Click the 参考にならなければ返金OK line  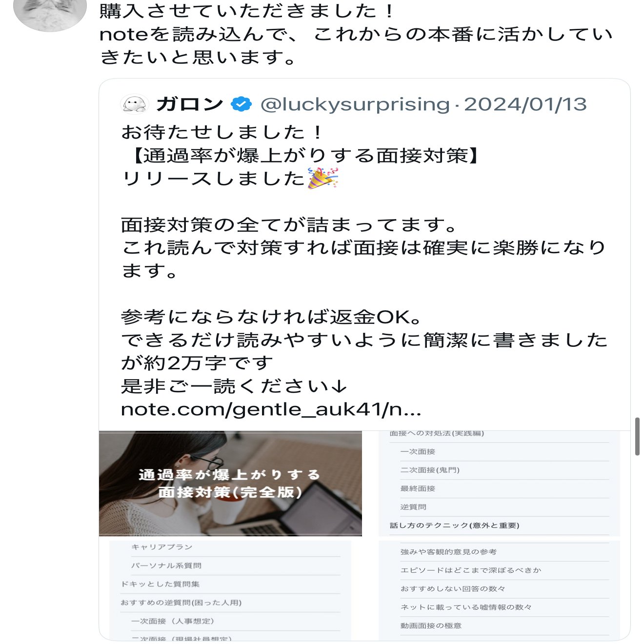point(271,317)
